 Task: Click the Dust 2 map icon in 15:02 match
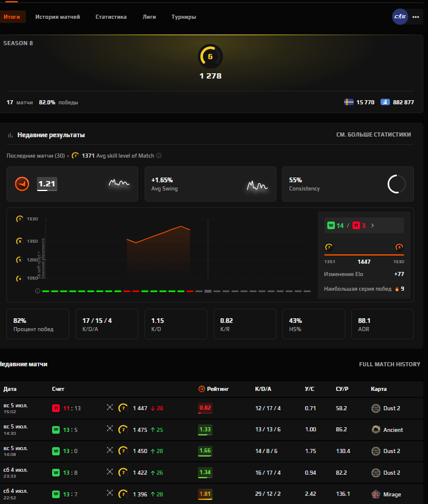click(376, 408)
